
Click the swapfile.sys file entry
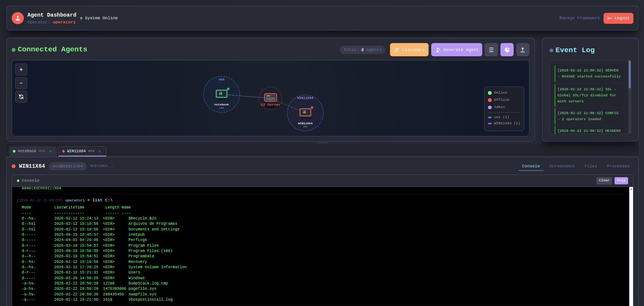[x=142, y=294]
